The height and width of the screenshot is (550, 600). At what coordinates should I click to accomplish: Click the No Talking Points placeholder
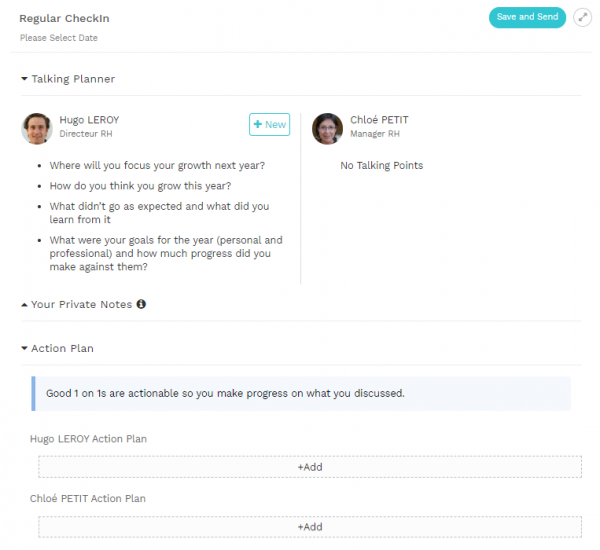(x=381, y=166)
